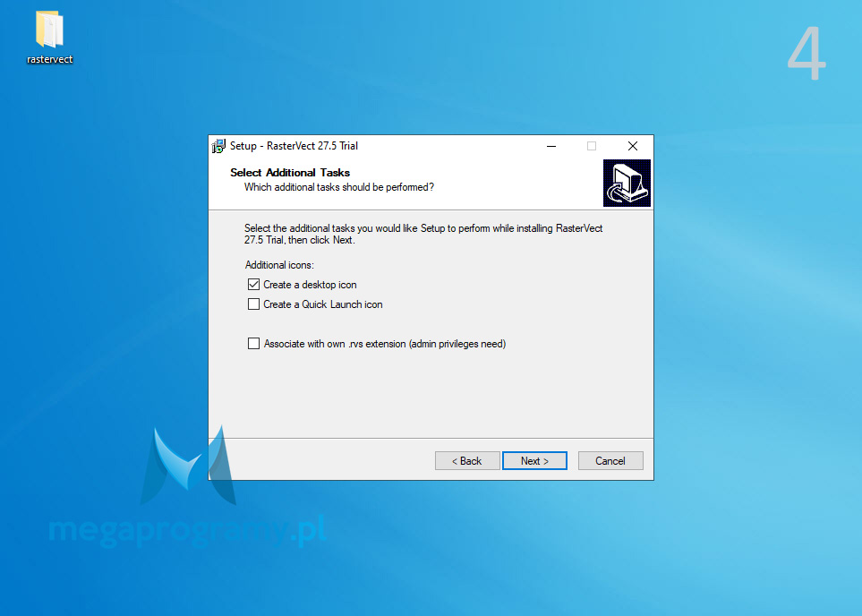Uncheck Create a desktop icon
862x616 pixels.
pyautogui.click(x=253, y=285)
